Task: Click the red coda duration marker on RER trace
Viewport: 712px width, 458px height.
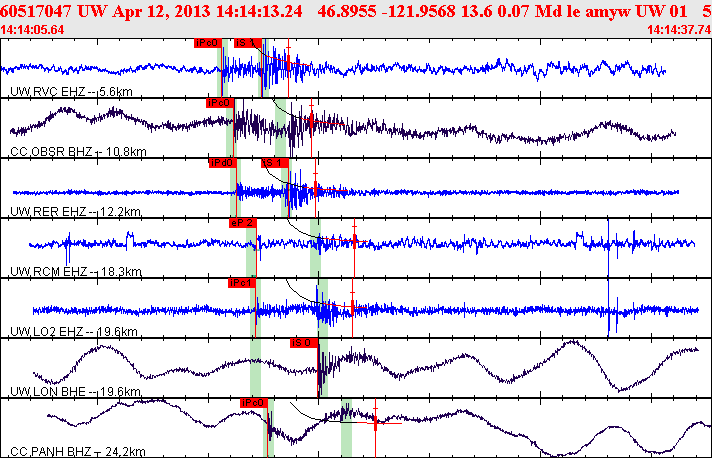Action: coord(316,191)
